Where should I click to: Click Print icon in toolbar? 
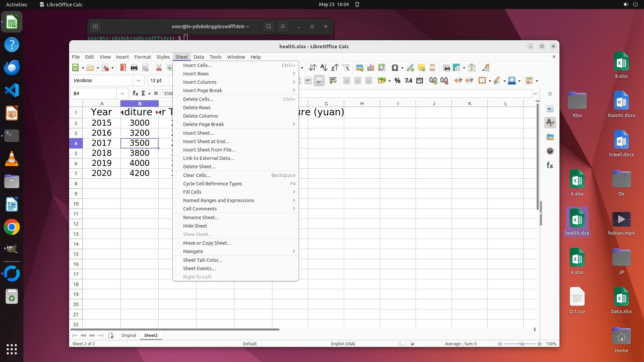[x=134, y=68]
